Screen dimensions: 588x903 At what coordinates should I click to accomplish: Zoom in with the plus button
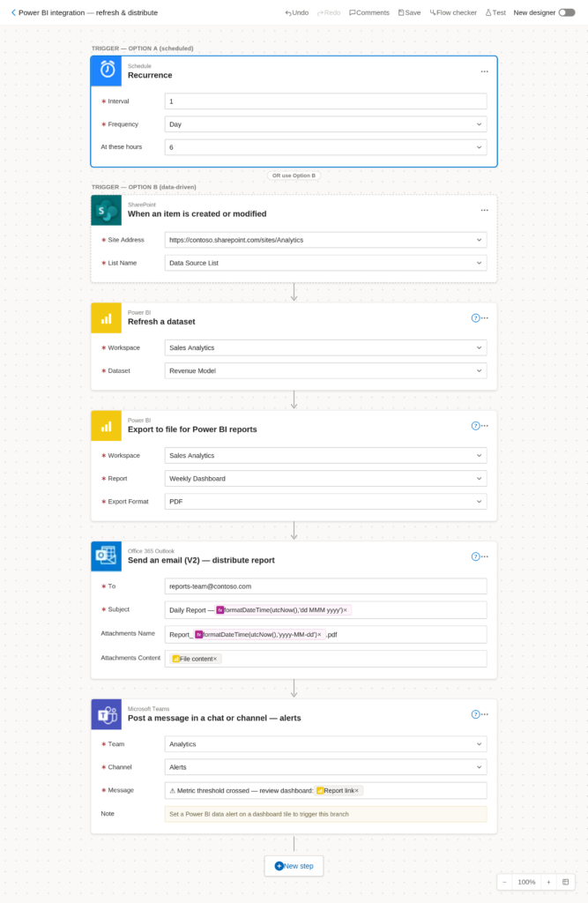[548, 882]
